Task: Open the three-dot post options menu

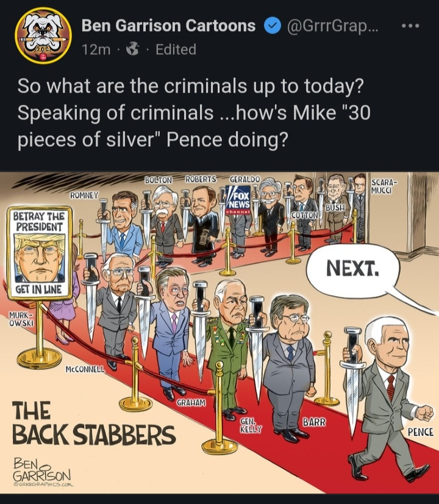Action: pyautogui.click(x=411, y=26)
